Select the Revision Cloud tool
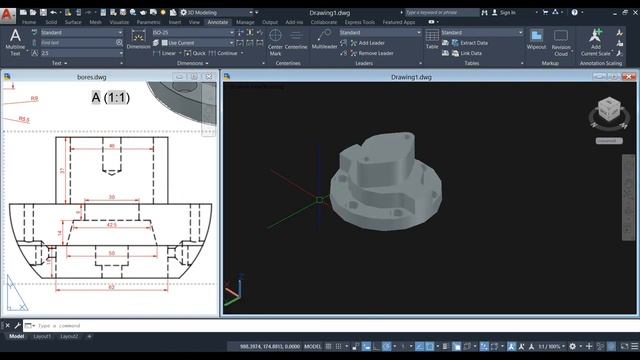The width and height of the screenshot is (640, 360). click(561, 42)
